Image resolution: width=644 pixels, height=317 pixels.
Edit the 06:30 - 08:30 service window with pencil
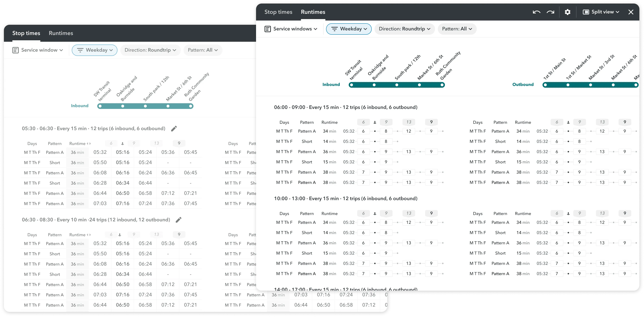point(178,220)
